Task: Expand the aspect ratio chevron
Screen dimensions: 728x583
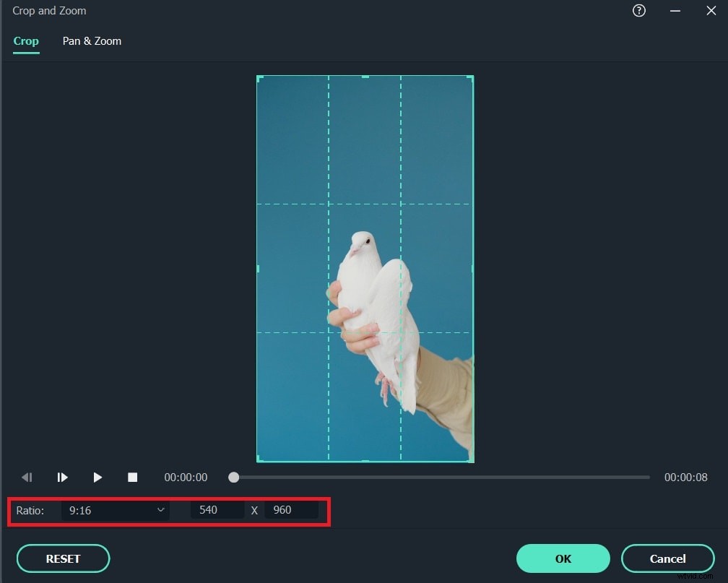Action: [x=160, y=510]
